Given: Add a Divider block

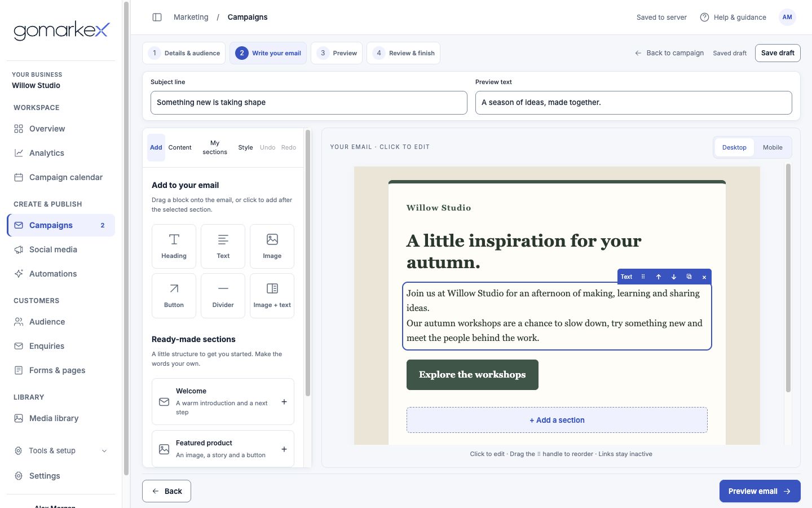Looking at the screenshot, I should (x=223, y=295).
